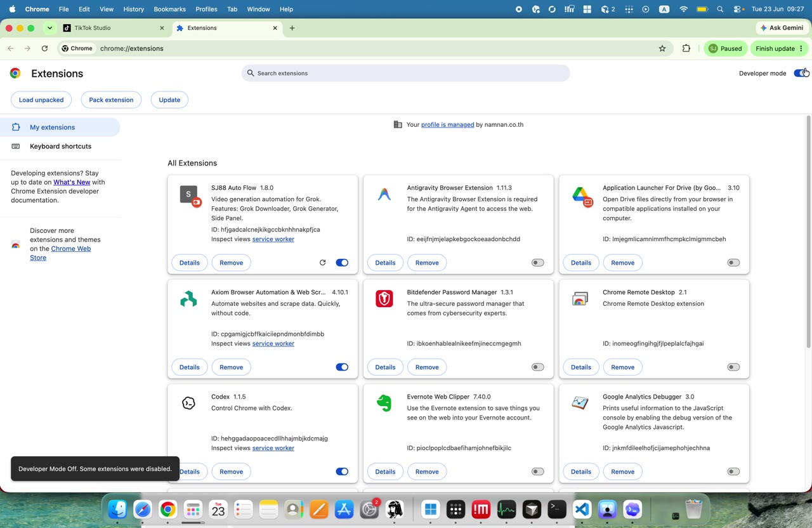This screenshot has width=812, height=528.
Task: Remove the Antigravity Browser Extension
Action: click(x=427, y=263)
